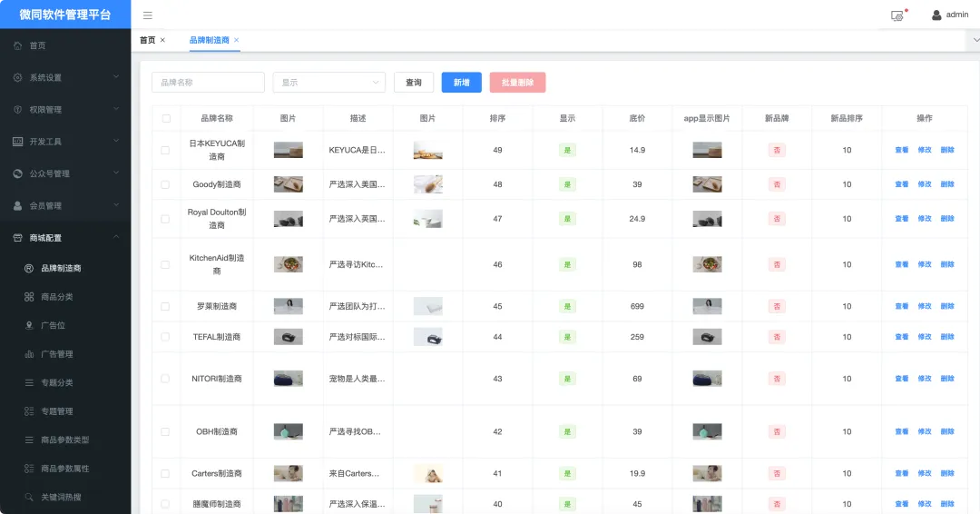This screenshot has width=980, height=514.
Task: Open the app显示图片 thumbnail of Carters制造商
Action: pos(707,473)
